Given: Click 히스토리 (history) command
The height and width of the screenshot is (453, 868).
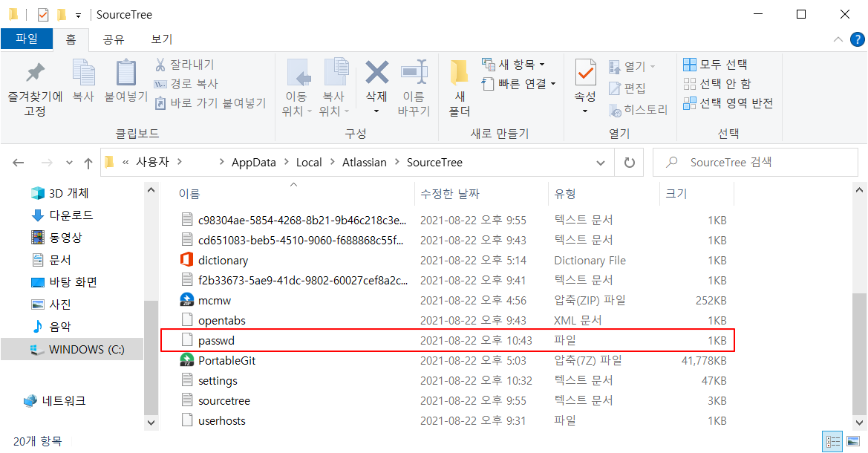Looking at the screenshot, I should pyautogui.click(x=639, y=110).
